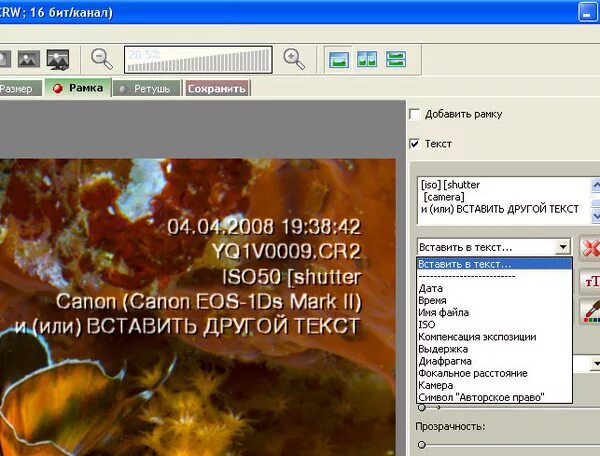600x456 pixels.
Task: Select the single image view icon
Action: tap(339, 60)
